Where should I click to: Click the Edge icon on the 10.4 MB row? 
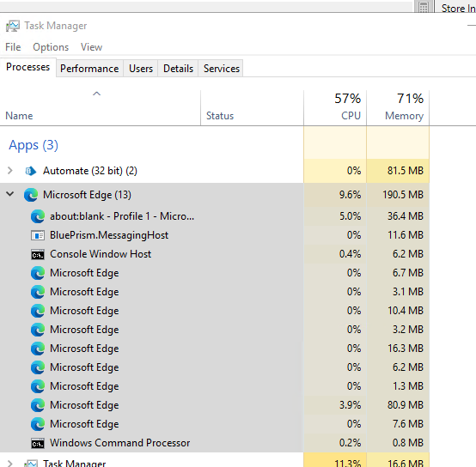(38, 311)
